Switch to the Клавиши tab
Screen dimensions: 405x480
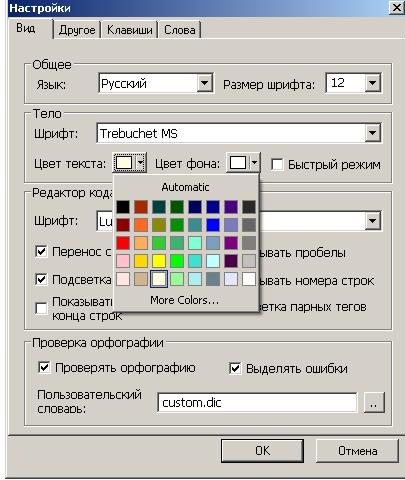(130, 30)
